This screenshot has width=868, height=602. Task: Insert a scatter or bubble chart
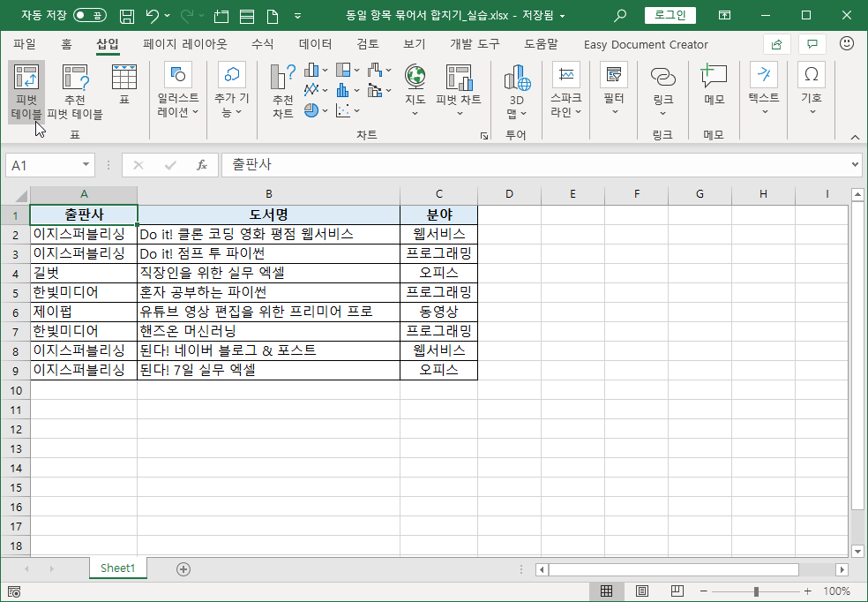348,110
